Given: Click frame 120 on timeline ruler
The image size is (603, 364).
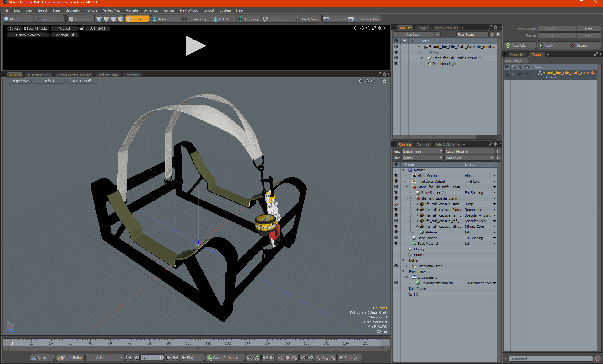Looking at the screenshot, I should [x=208, y=343].
